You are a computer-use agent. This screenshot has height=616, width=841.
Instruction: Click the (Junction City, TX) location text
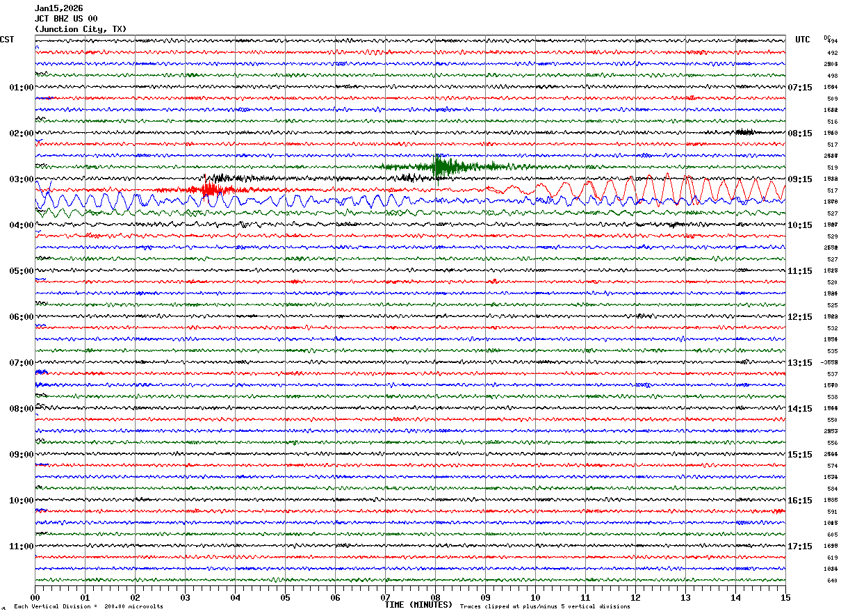click(x=81, y=29)
